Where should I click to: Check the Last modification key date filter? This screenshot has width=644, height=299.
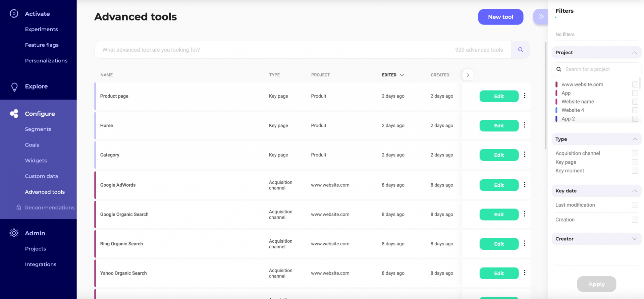(x=635, y=205)
